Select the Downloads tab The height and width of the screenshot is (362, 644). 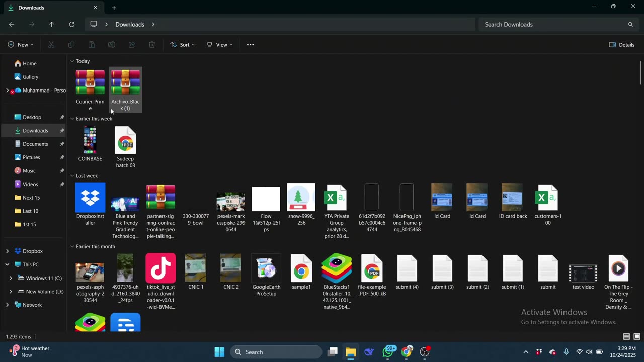[52, 8]
